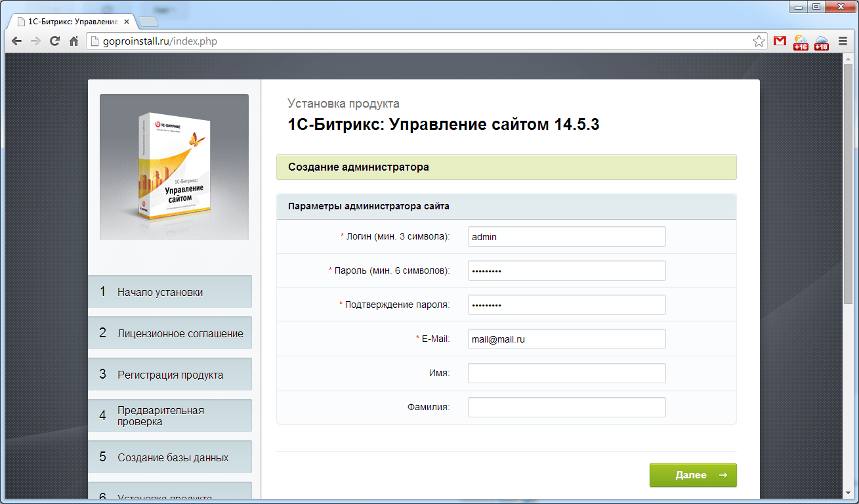
Task: Click the Пароль (мин. 6 символов) label
Action: tap(389, 271)
